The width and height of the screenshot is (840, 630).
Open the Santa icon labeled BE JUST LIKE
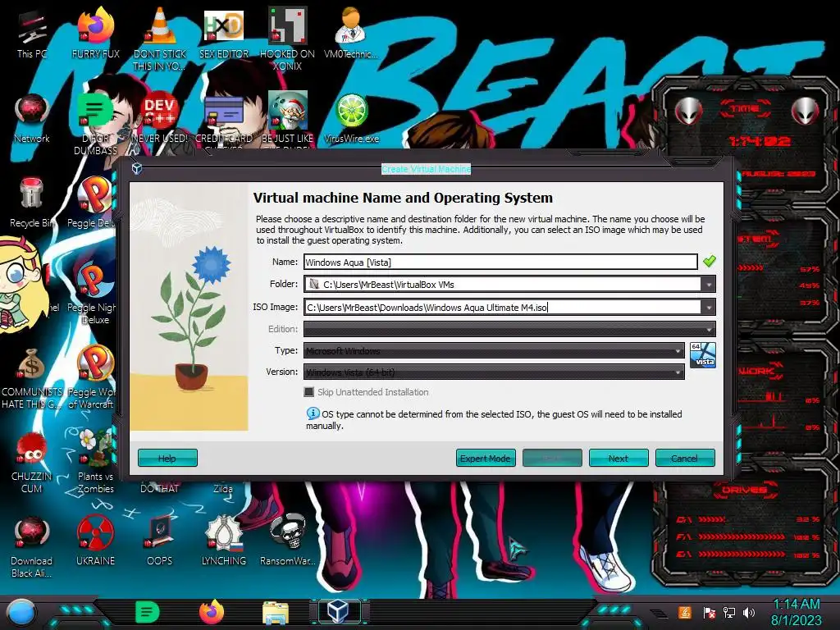[287, 121]
